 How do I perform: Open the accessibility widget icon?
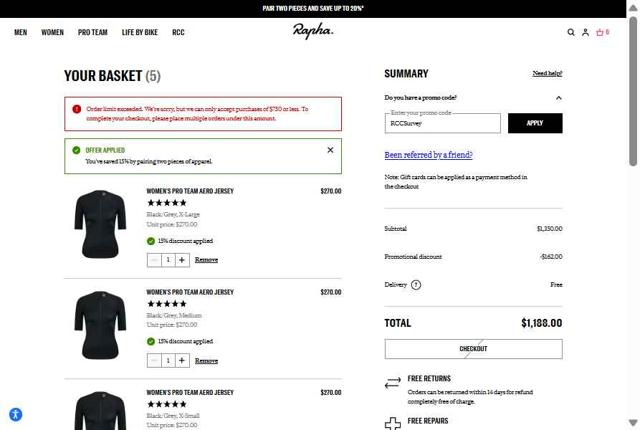tap(15, 414)
